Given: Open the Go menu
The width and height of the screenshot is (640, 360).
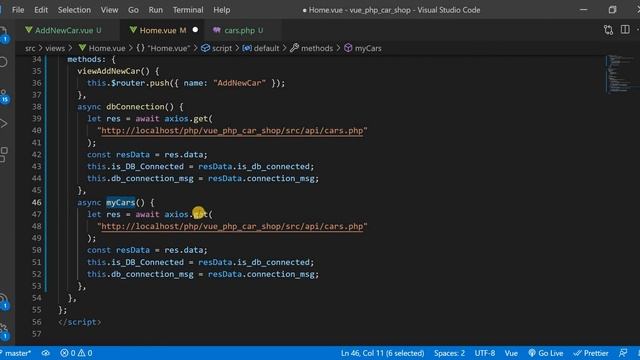Looking at the screenshot, I should (x=133, y=10).
